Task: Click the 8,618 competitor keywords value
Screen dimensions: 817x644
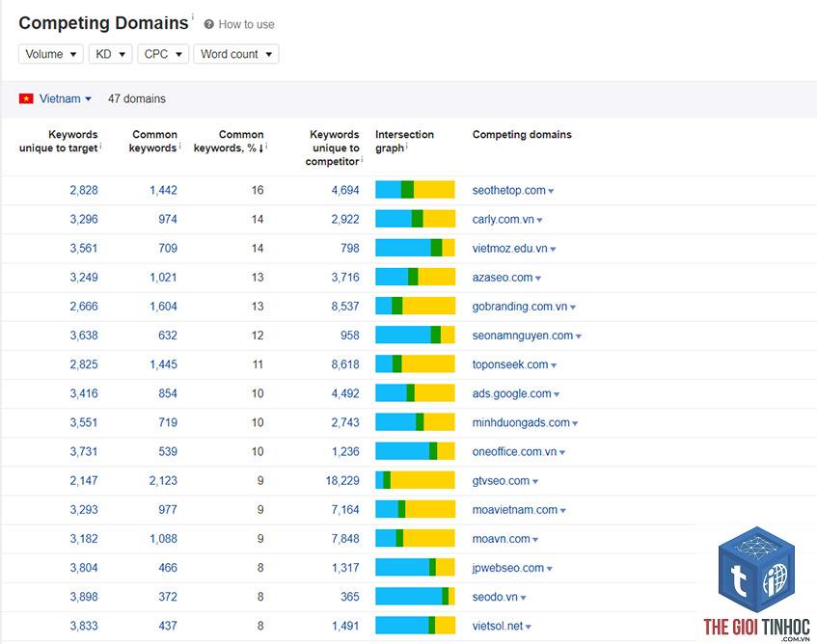Action: pyautogui.click(x=345, y=364)
